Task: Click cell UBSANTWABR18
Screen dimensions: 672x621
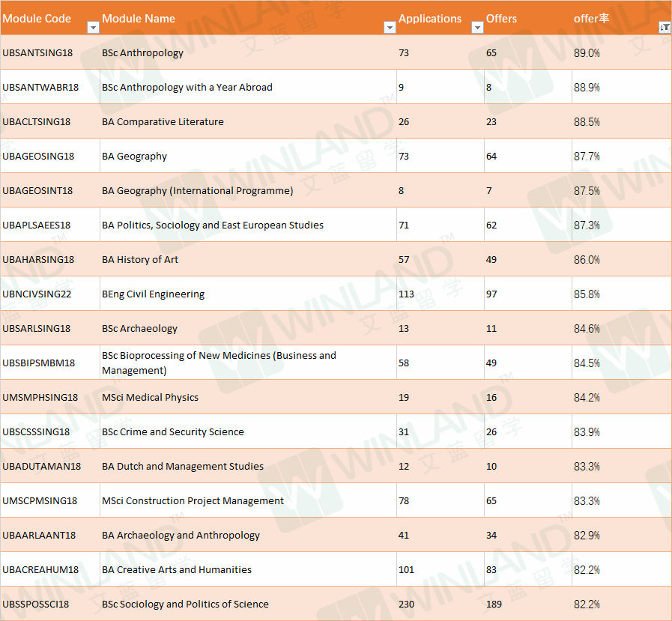Action: click(50, 87)
